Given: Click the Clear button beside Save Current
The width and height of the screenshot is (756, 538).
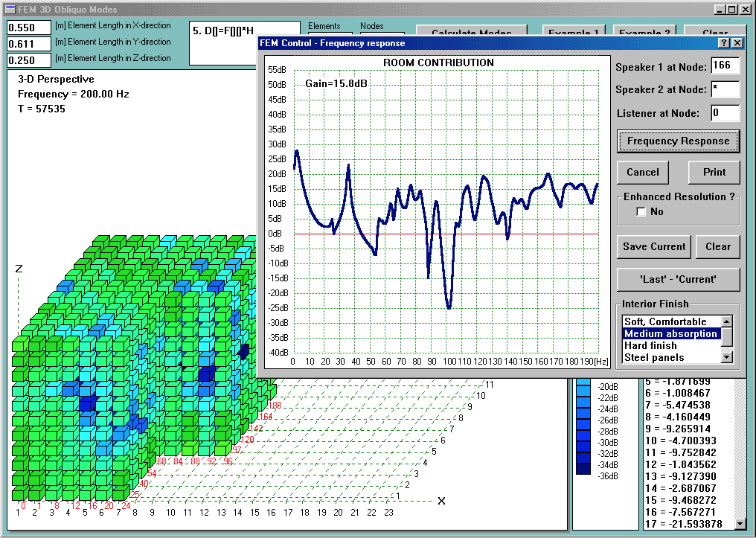Looking at the screenshot, I should pos(718,247).
